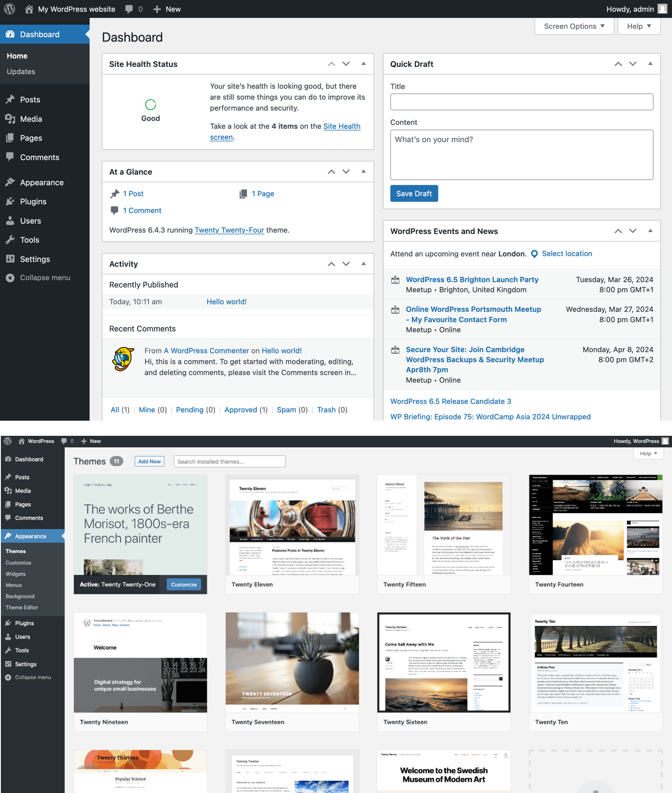Click the Search installed themes field
672x793 pixels.
click(229, 461)
